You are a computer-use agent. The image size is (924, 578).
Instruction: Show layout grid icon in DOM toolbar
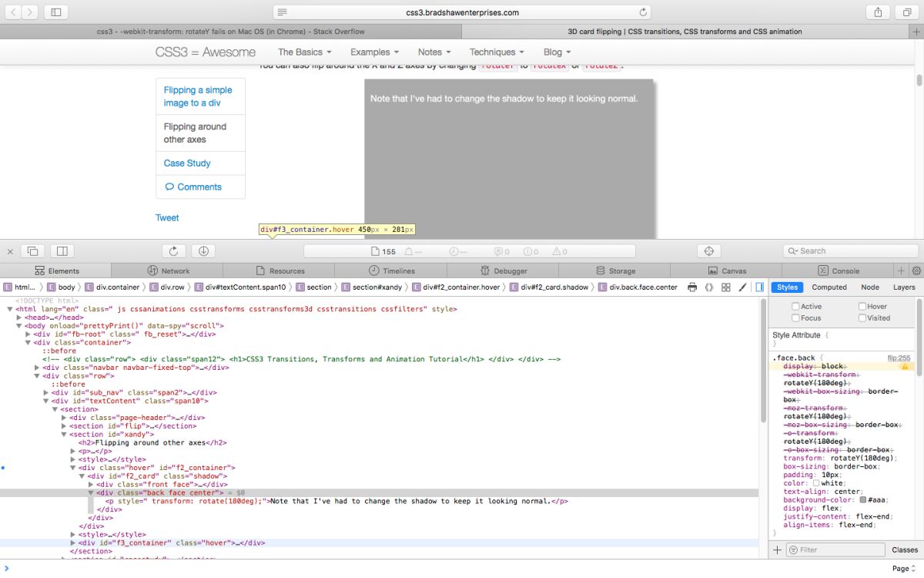click(x=725, y=287)
